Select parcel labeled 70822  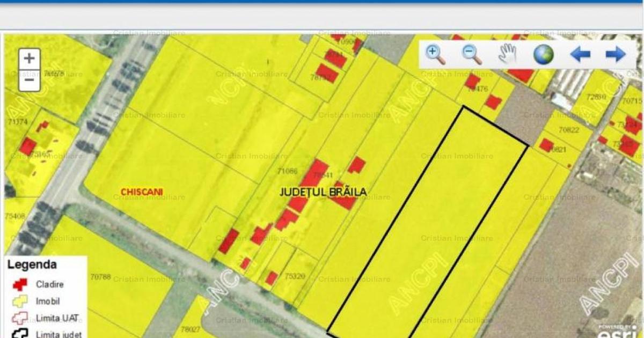coord(568,130)
